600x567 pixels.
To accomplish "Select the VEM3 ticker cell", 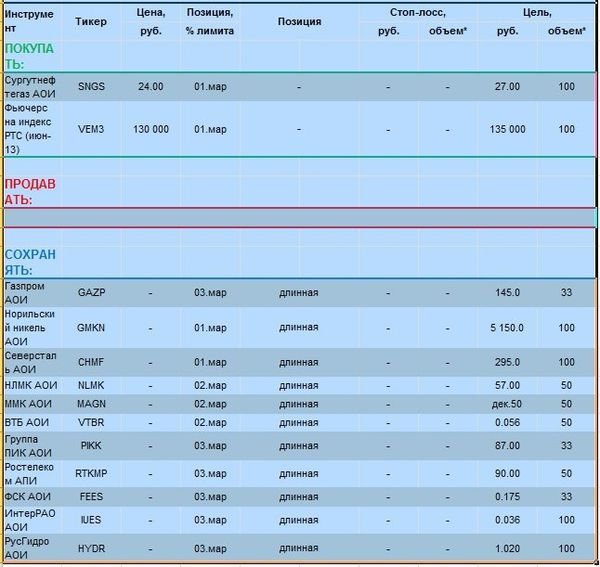I will (91, 129).
